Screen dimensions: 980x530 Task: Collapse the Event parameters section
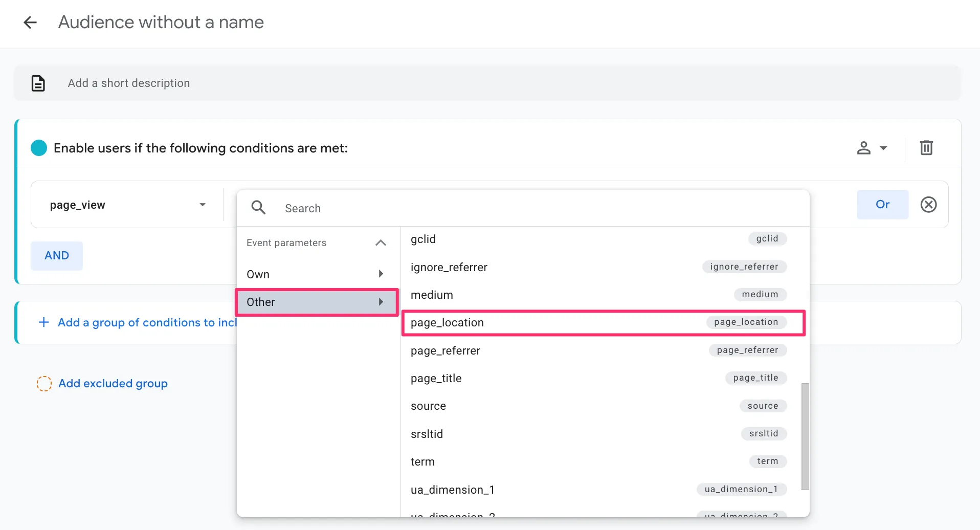click(380, 242)
